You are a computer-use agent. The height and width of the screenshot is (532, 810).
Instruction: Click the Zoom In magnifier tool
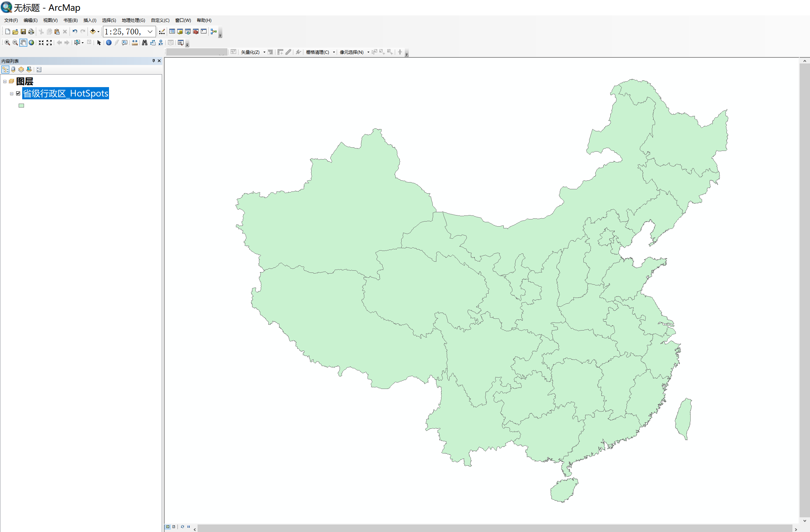(x=7, y=43)
